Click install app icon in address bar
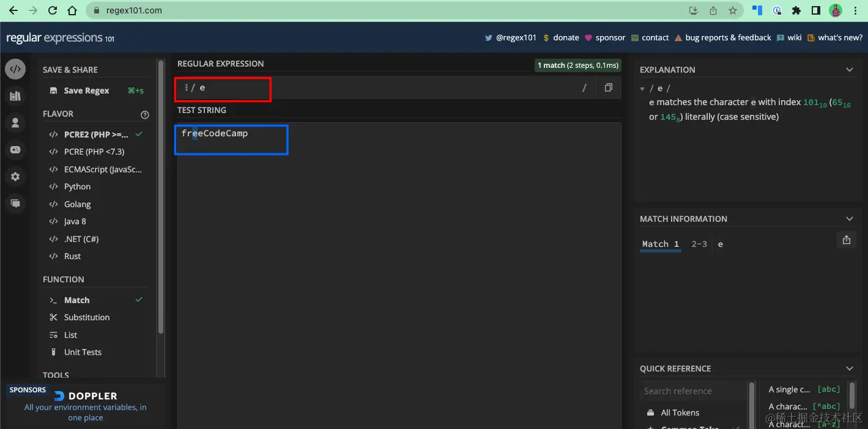Screen dimensions: 868x429 point(694,10)
